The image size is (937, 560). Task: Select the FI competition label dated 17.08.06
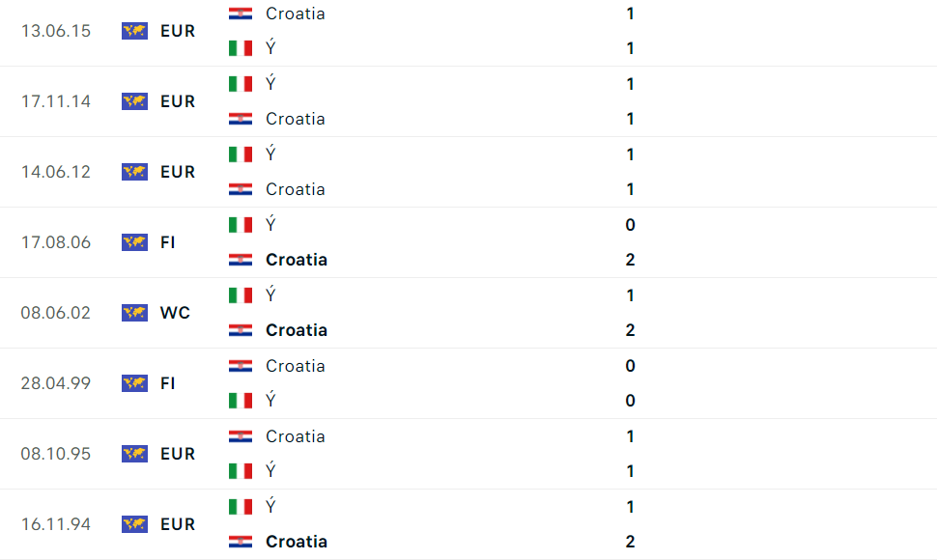(168, 242)
